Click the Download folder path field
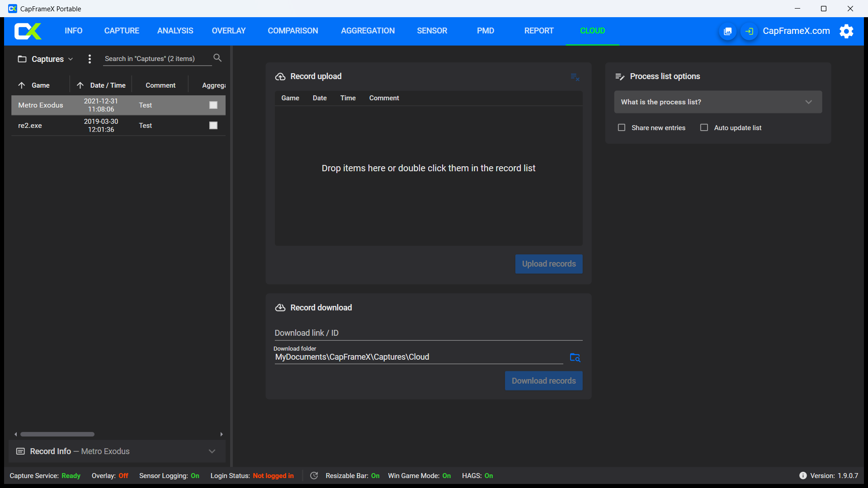Screen dimensions: 868x488 (x=419, y=357)
